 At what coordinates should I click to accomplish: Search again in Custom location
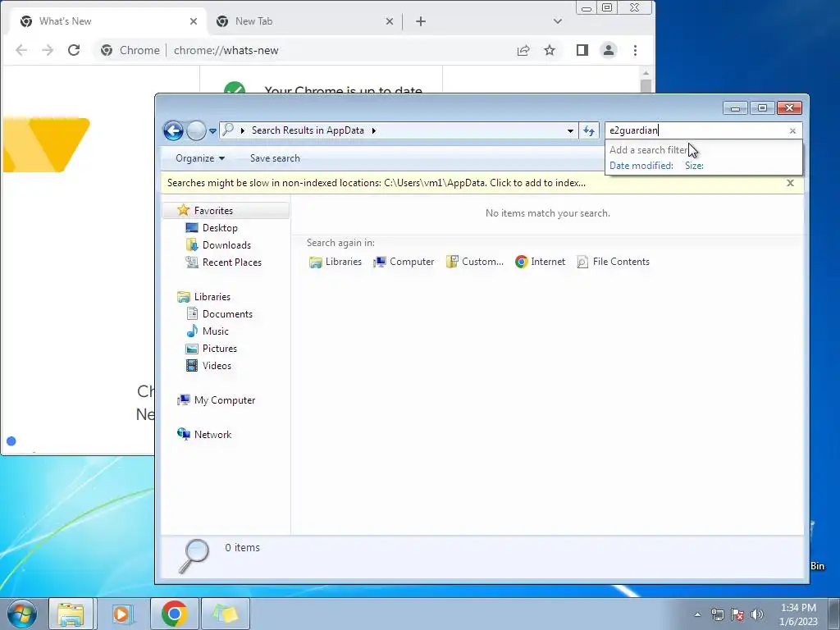point(475,262)
